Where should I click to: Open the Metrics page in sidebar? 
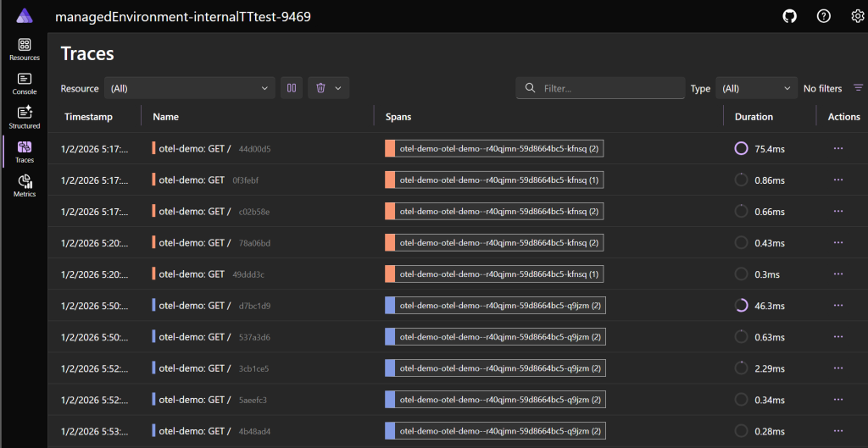(24, 186)
